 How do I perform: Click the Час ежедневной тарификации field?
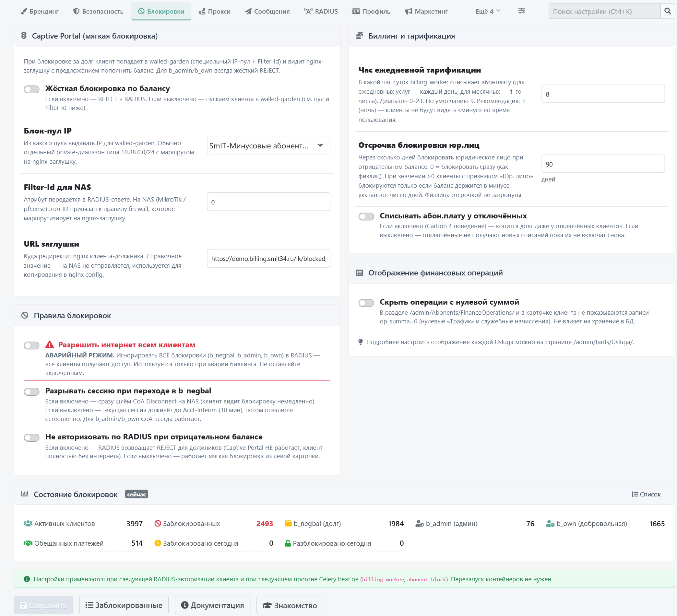(x=603, y=94)
